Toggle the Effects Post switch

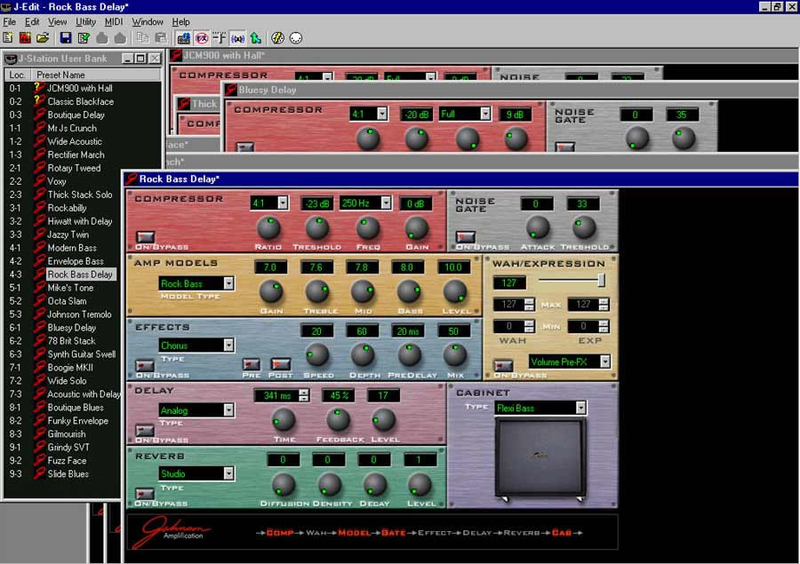281,364
